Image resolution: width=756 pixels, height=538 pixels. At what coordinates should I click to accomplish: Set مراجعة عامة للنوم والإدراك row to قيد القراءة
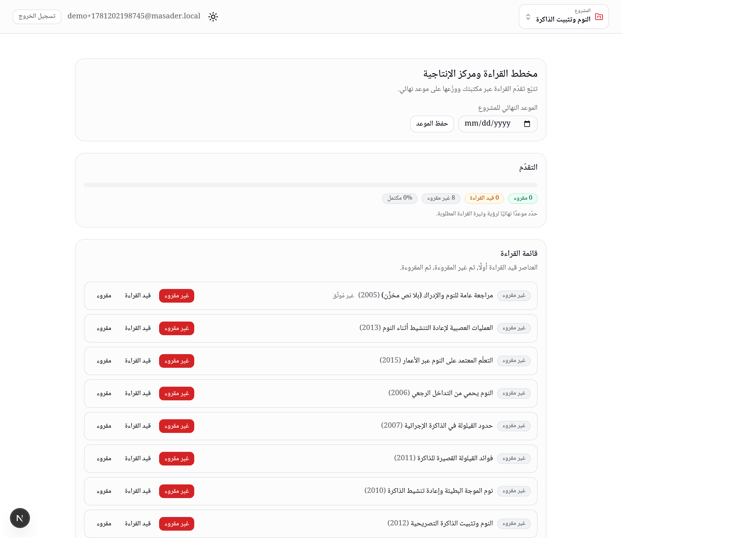tap(138, 296)
